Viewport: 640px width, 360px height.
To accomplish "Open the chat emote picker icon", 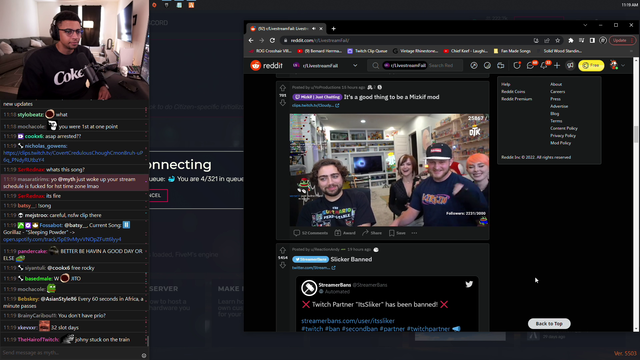I will point(144,356).
